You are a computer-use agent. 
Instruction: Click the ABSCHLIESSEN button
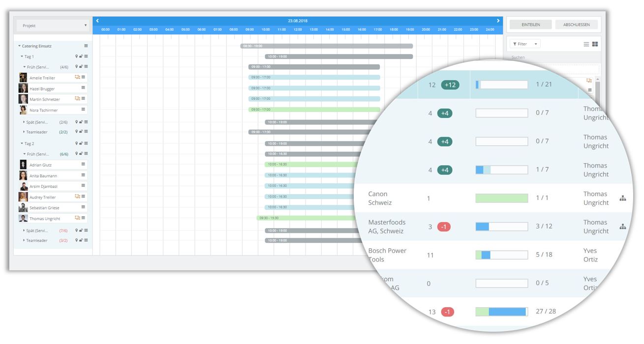pyautogui.click(x=577, y=25)
